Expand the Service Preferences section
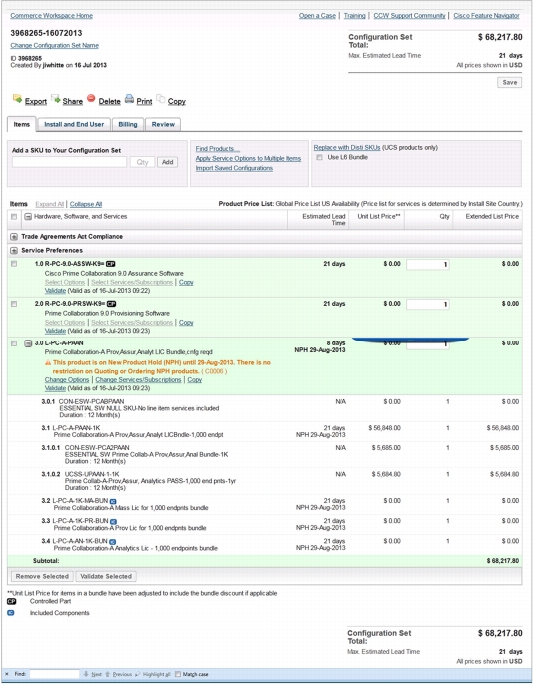This screenshot has height=686, width=534. click(x=14, y=251)
